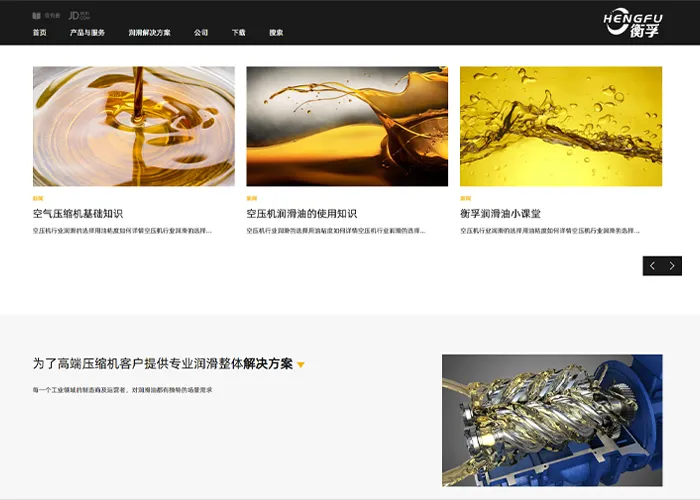Click the HENGFU 衡孚 logo
The width and height of the screenshot is (700, 500).
pos(632,21)
